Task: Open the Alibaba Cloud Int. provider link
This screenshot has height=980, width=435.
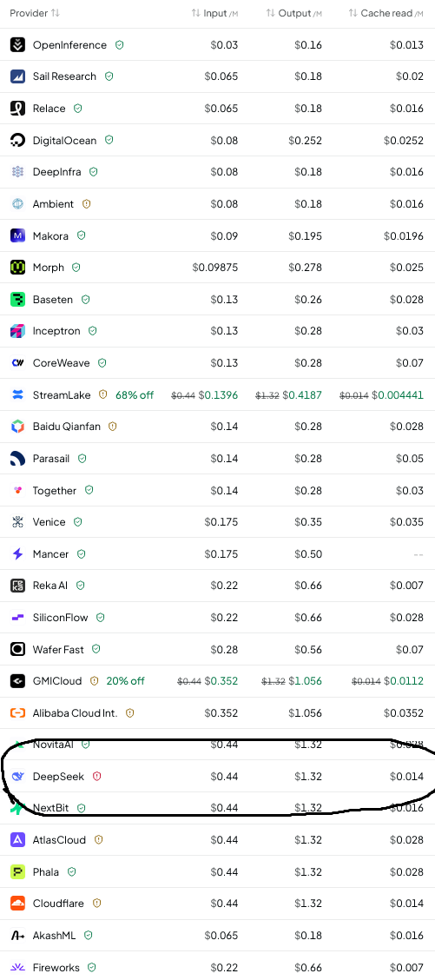Action: point(75,712)
